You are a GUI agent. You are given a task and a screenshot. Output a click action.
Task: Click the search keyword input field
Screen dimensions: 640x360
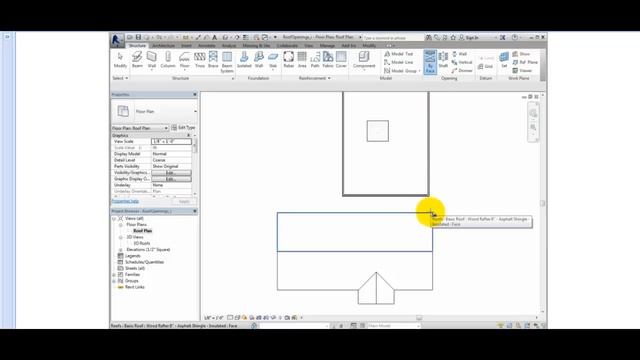[x=393, y=38]
